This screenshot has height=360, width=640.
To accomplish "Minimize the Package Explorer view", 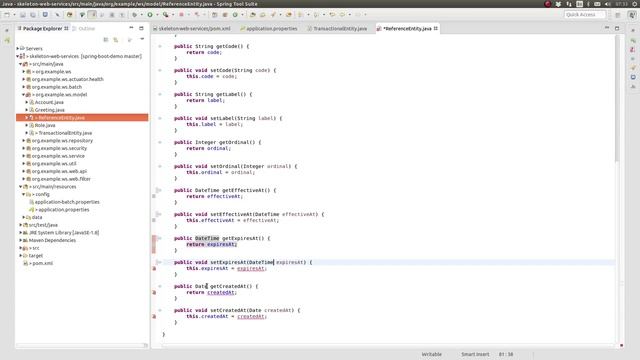I will pyautogui.click(x=131, y=28).
